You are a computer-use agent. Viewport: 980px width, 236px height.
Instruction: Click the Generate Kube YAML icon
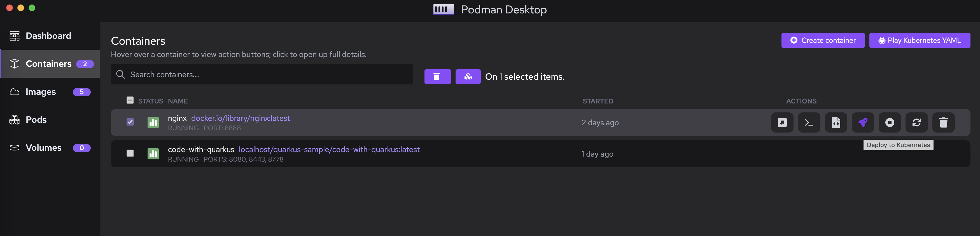point(836,122)
